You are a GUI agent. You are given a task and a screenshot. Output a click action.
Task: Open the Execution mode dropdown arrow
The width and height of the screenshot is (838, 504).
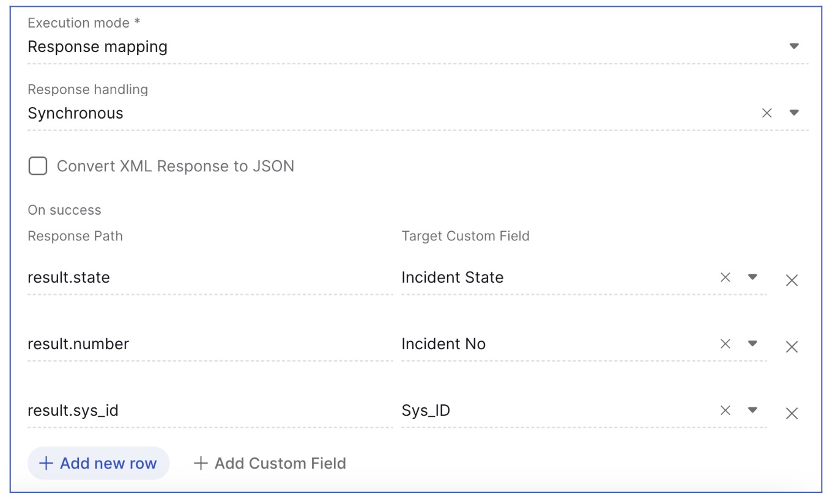coord(794,46)
